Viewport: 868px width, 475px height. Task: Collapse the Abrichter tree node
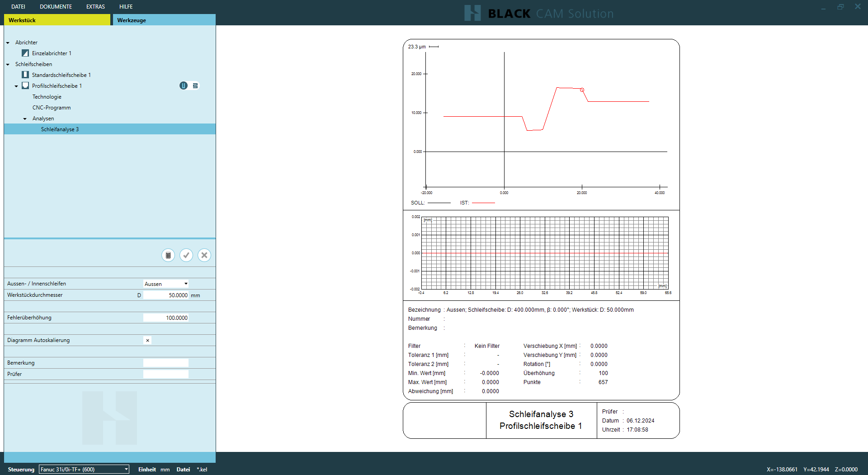(8, 43)
